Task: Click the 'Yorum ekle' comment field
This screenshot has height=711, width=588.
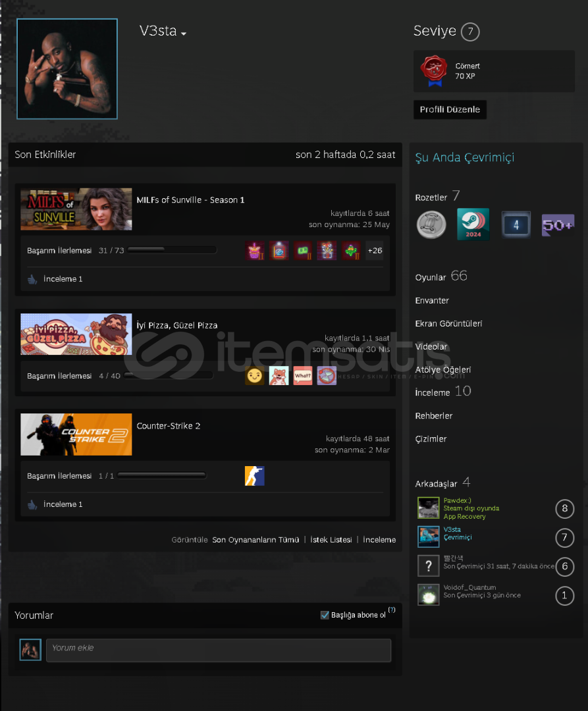Action: pos(219,650)
